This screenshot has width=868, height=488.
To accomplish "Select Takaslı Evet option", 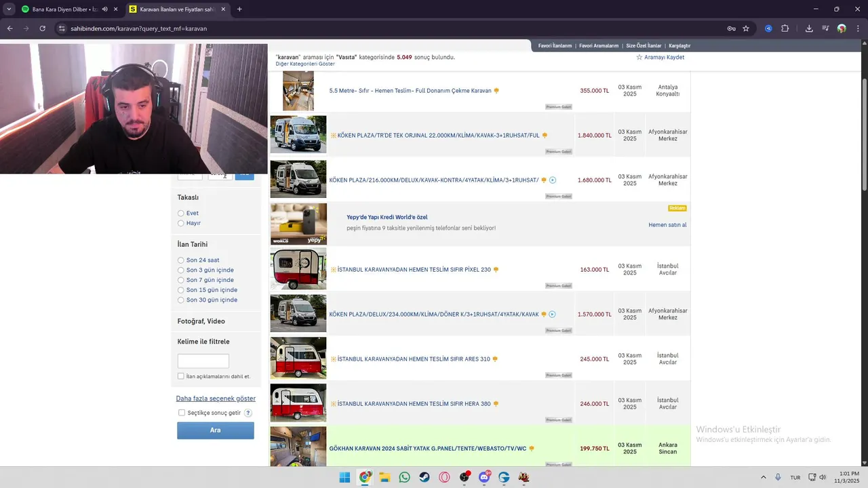I will (x=181, y=213).
